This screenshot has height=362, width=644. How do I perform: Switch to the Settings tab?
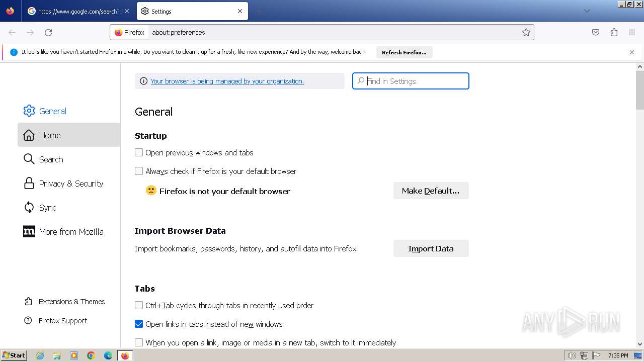coord(192,11)
